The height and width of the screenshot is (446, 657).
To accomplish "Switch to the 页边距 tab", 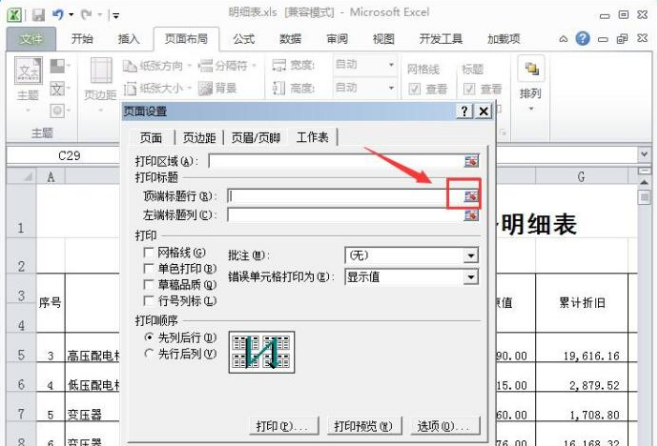I will [x=199, y=137].
